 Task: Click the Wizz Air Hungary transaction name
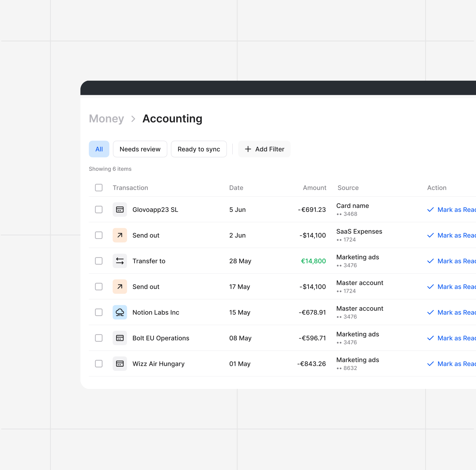pos(158,364)
